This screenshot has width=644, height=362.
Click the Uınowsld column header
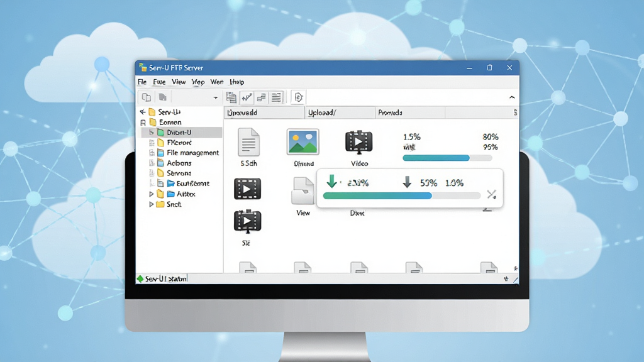coord(264,112)
